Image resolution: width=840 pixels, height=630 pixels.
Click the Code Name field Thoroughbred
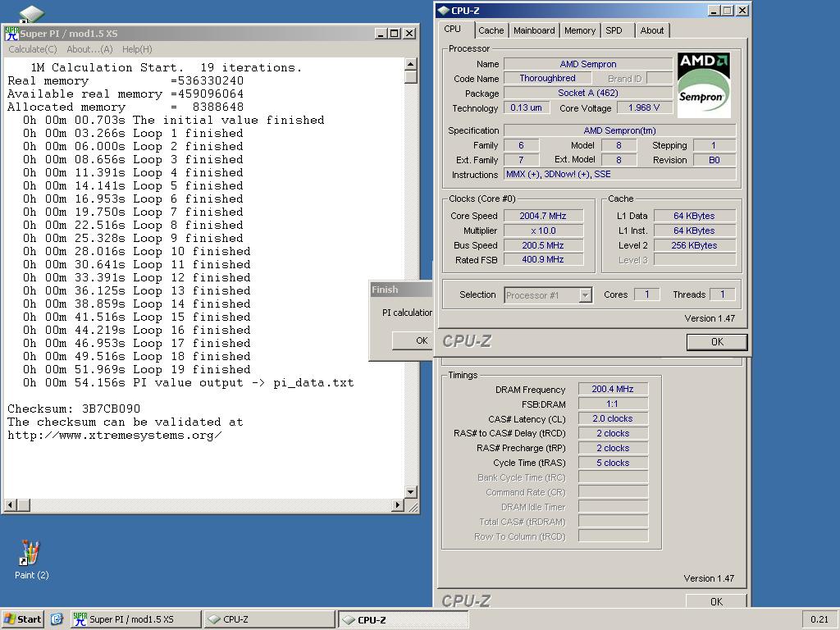[547, 78]
